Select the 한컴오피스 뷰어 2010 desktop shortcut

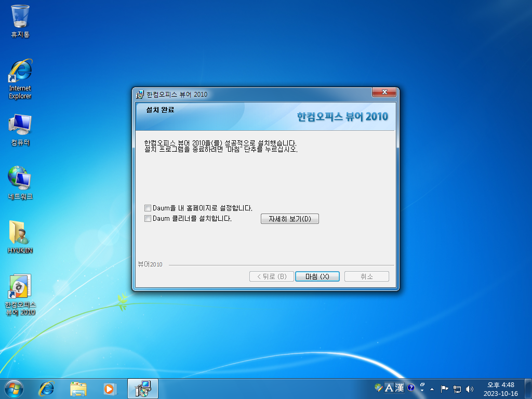20,295
